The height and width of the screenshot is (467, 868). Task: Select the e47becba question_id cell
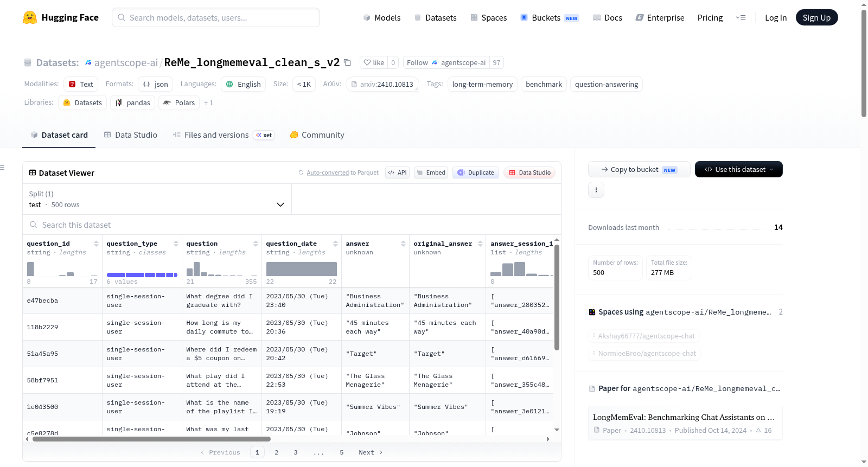point(62,300)
